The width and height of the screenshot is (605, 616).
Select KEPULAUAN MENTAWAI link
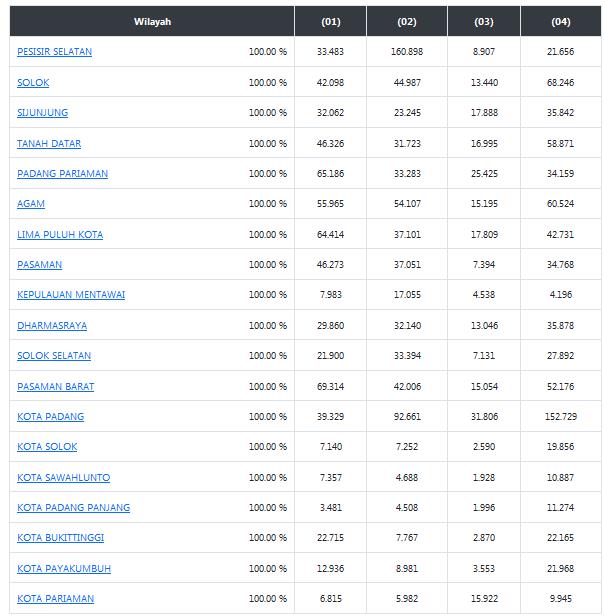(x=71, y=295)
